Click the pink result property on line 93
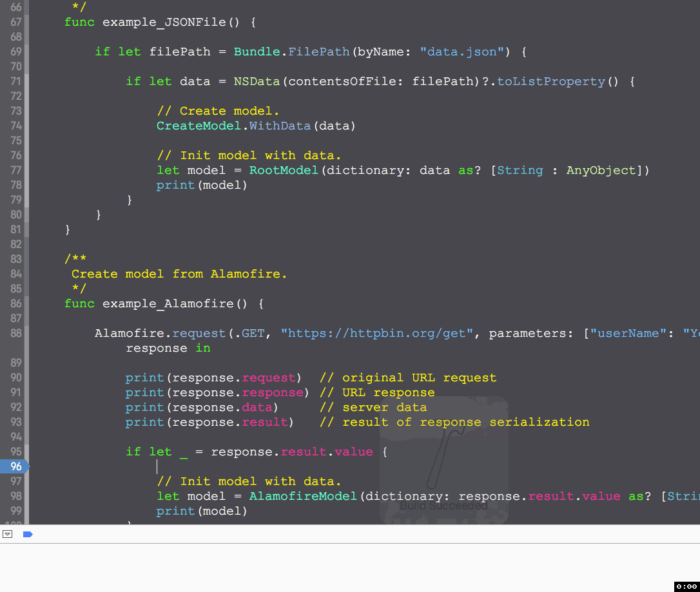 click(x=265, y=422)
